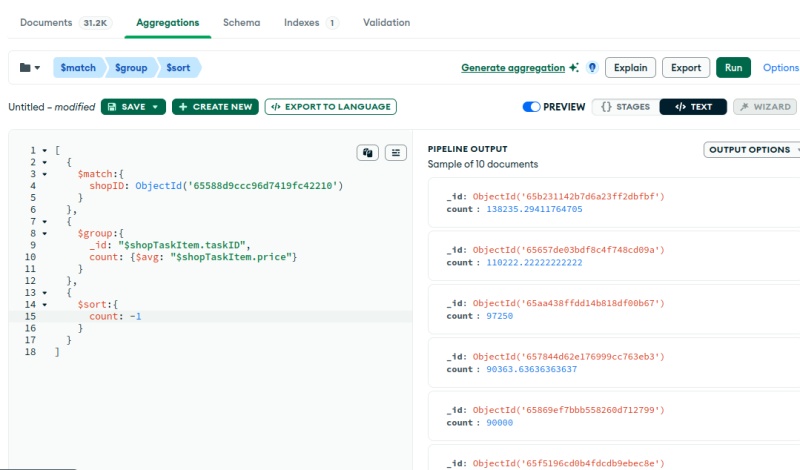This screenshot has height=470, width=800.
Task: Click the Run button
Action: coord(733,68)
